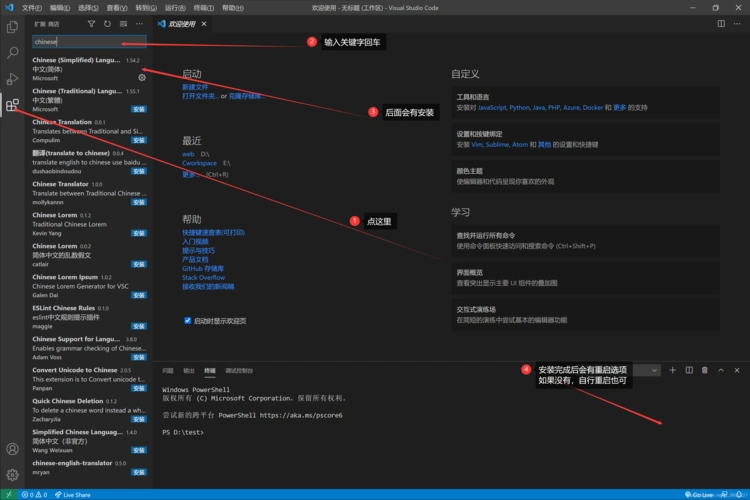Open recent web workspace link
This screenshot has height=500, width=750.
click(x=188, y=154)
